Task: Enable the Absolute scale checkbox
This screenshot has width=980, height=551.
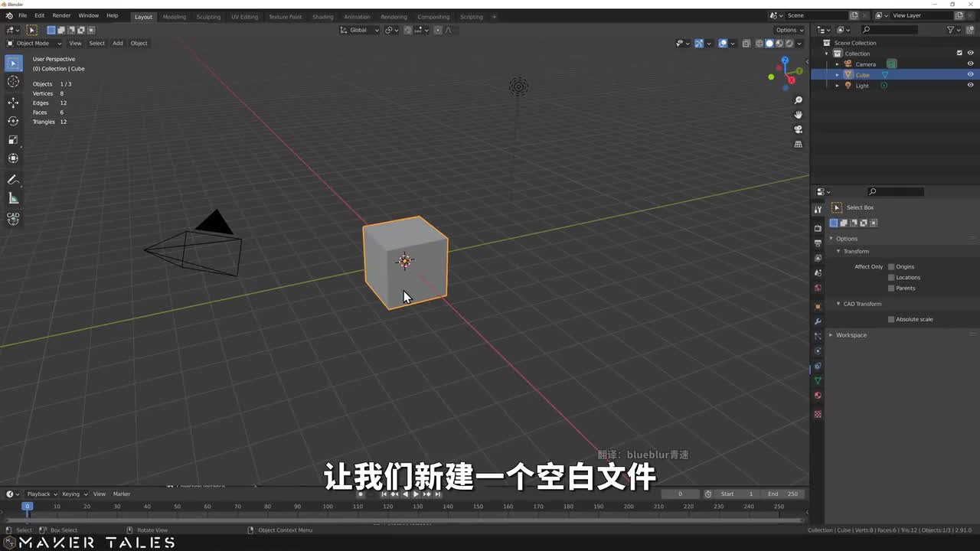Action: (891, 319)
